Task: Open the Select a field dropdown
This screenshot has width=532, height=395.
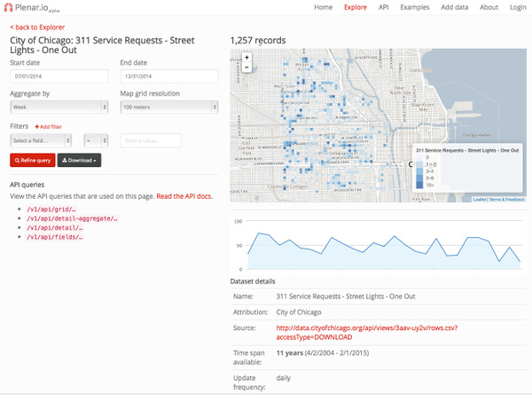Action: [41, 140]
